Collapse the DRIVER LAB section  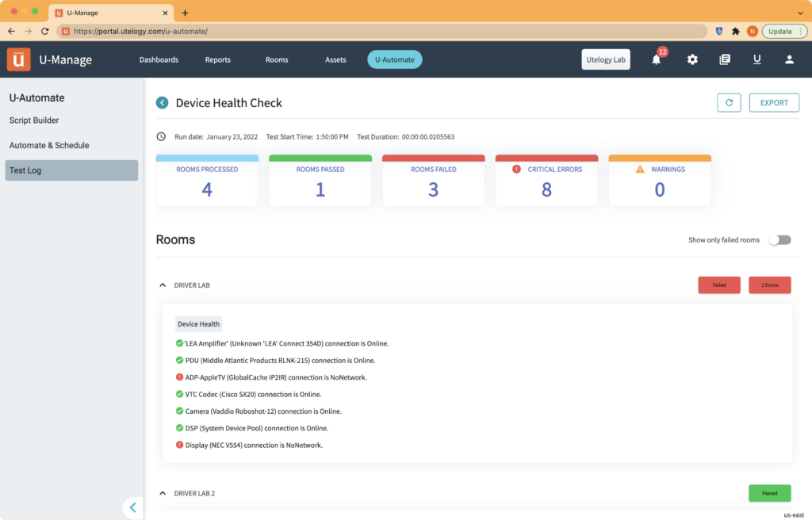[163, 285]
